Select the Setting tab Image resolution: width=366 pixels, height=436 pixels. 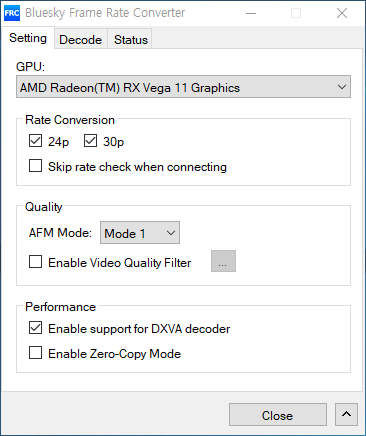28,38
